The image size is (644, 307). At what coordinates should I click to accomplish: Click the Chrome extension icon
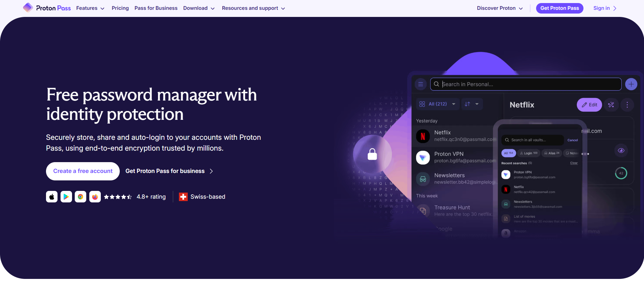tap(80, 197)
